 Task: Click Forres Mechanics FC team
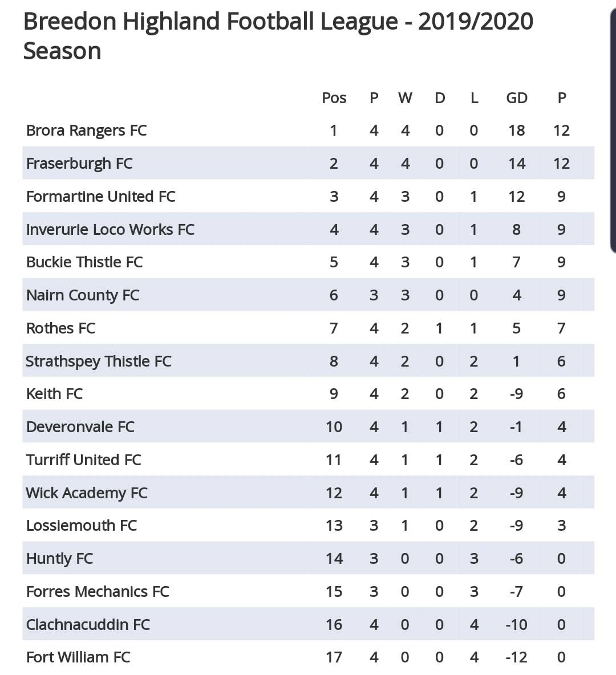coord(98,592)
